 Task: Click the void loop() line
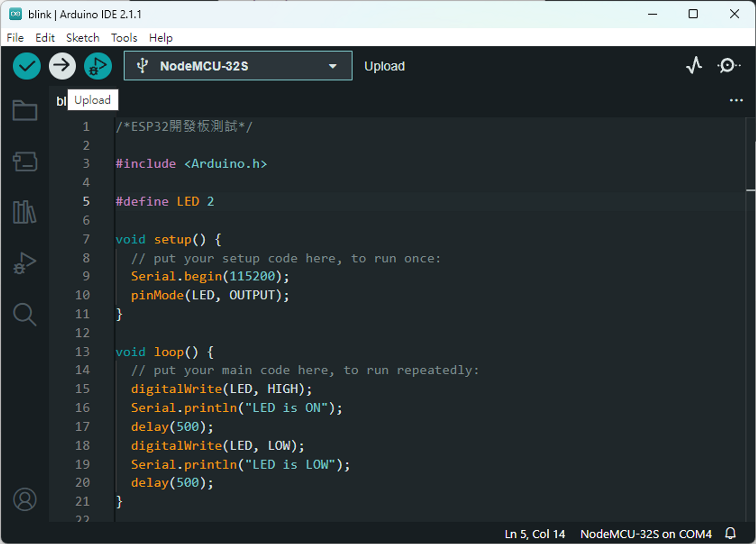[165, 351]
